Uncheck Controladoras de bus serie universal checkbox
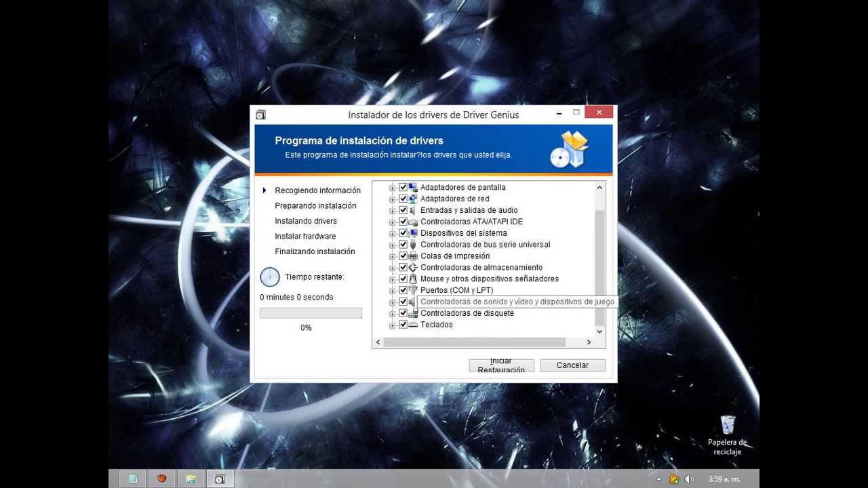The image size is (868, 488). click(403, 245)
